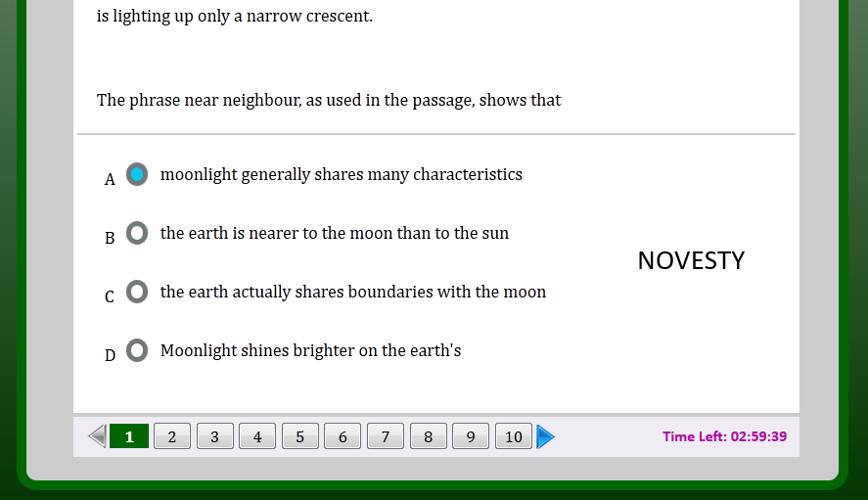Select radio option C
The image size is (868, 500).
(x=137, y=292)
